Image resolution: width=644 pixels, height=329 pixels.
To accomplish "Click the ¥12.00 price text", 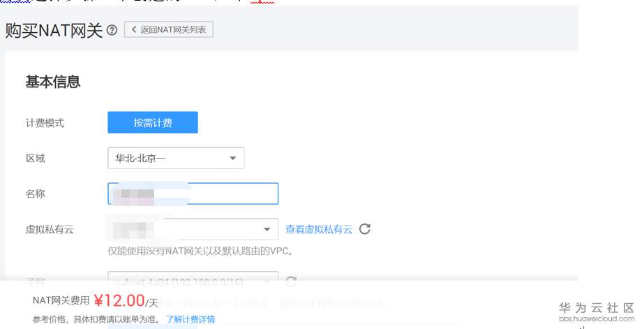I will click(x=119, y=301).
